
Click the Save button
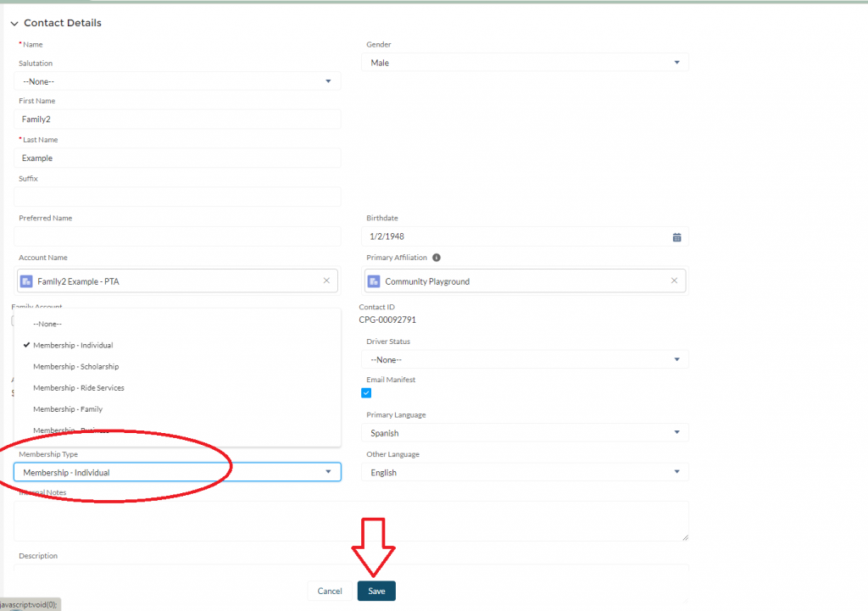click(x=376, y=591)
